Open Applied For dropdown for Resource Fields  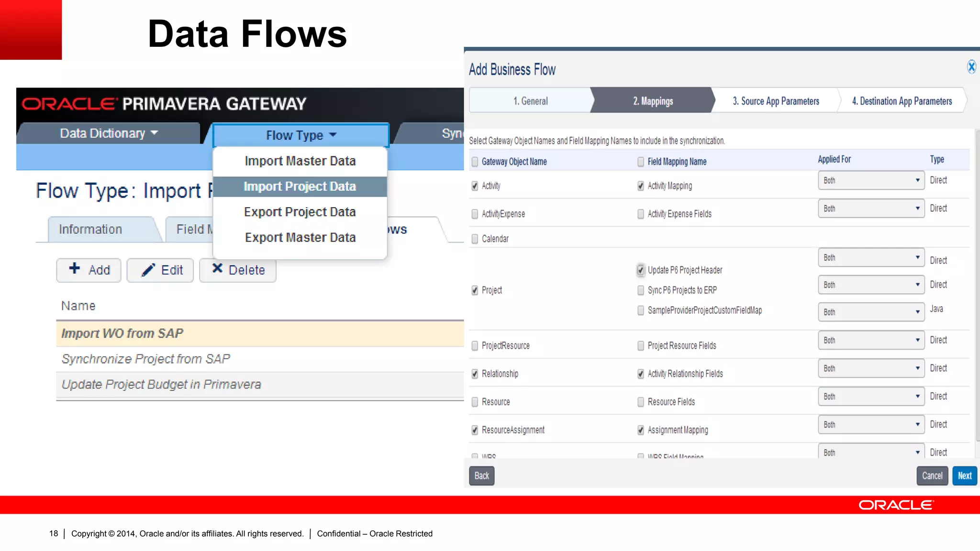point(871,397)
